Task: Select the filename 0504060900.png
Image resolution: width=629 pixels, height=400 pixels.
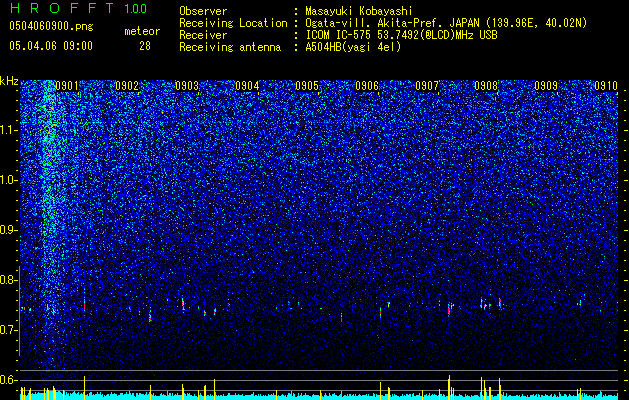Action: point(51,26)
